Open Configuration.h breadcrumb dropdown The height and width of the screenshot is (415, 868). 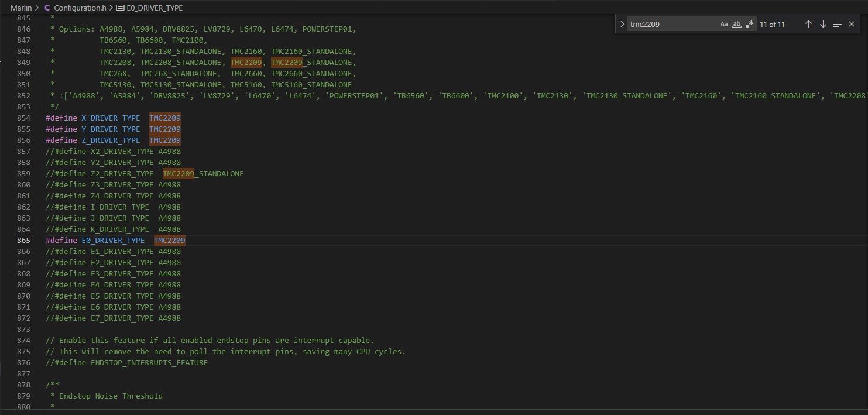(x=79, y=8)
